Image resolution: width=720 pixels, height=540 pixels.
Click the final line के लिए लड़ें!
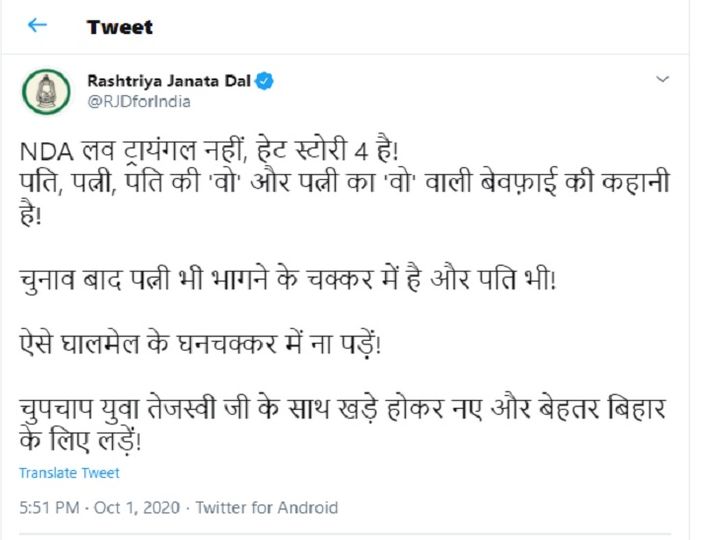80,440
